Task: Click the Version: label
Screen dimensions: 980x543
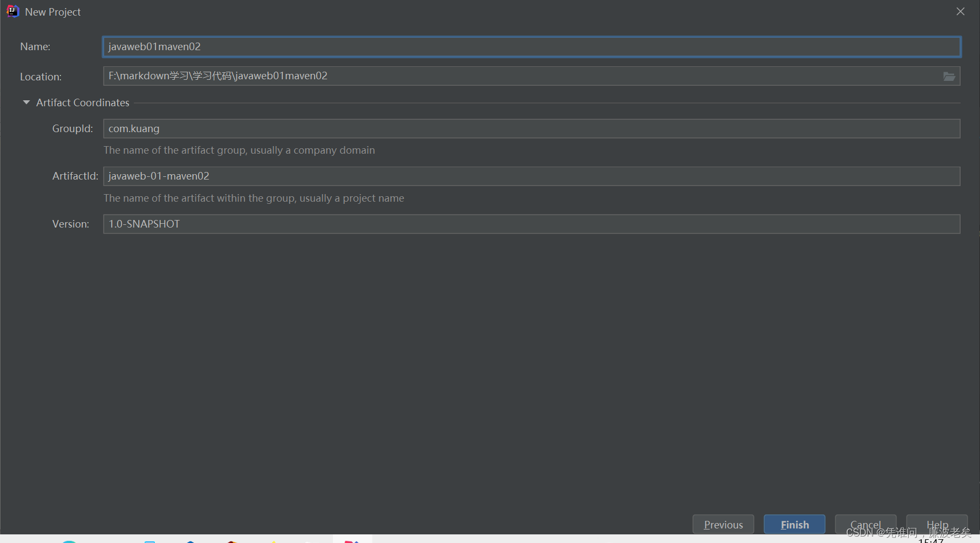Action: (x=71, y=224)
